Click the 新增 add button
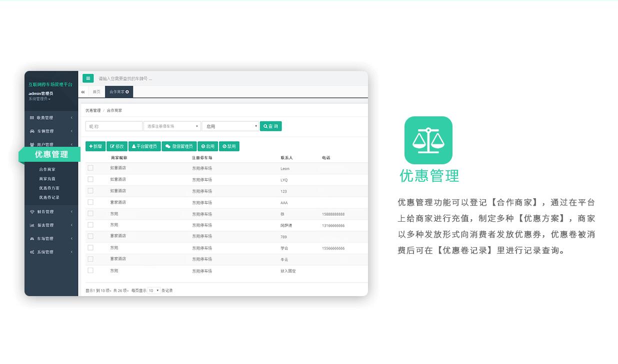Viewport: 618px width, 364px height. point(95,146)
